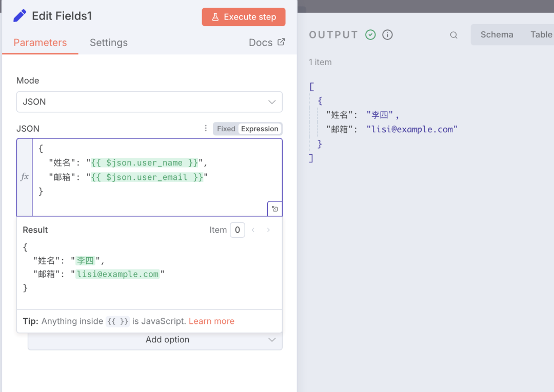
Task: Go to previous item with left chevron
Action: click(x=253, y=230)
